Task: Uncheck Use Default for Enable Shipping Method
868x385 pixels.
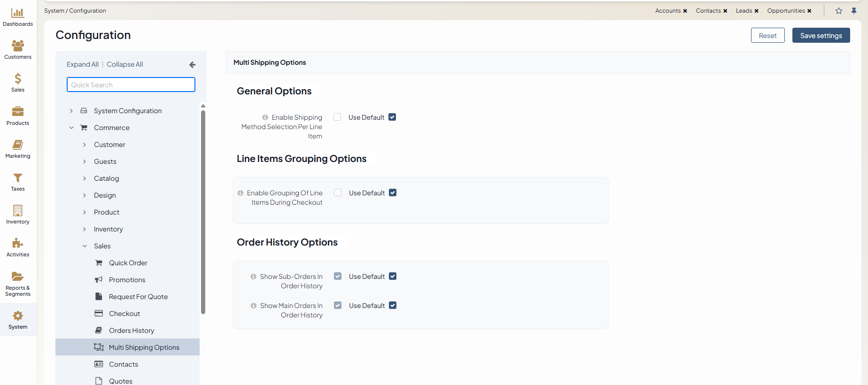Action: coord(392,117)
